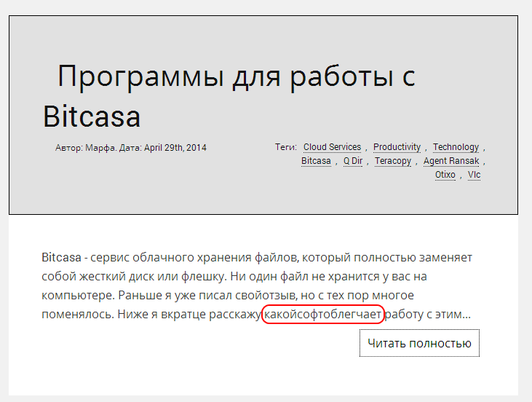Image resolution: width=532 pixels, height=402 pixels.
Task: Open the Cloud Services tag link
Action: pyautogui.click(x=332, y=147)
